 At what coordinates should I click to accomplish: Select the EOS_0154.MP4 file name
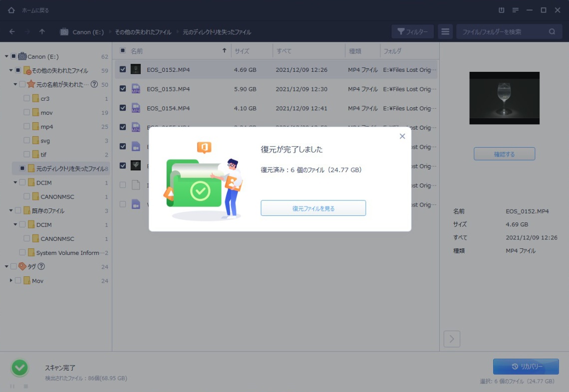168,108
